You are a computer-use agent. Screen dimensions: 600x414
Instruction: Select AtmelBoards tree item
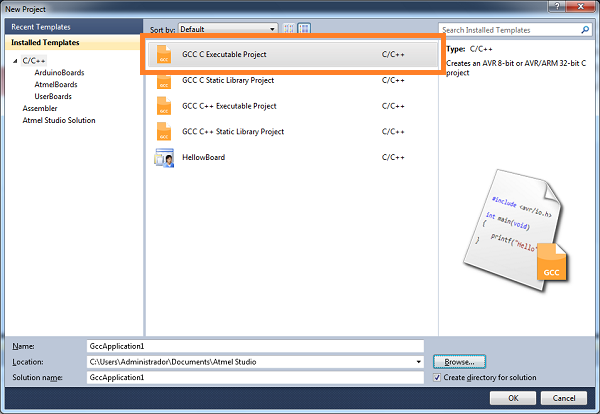pos(56,85)
